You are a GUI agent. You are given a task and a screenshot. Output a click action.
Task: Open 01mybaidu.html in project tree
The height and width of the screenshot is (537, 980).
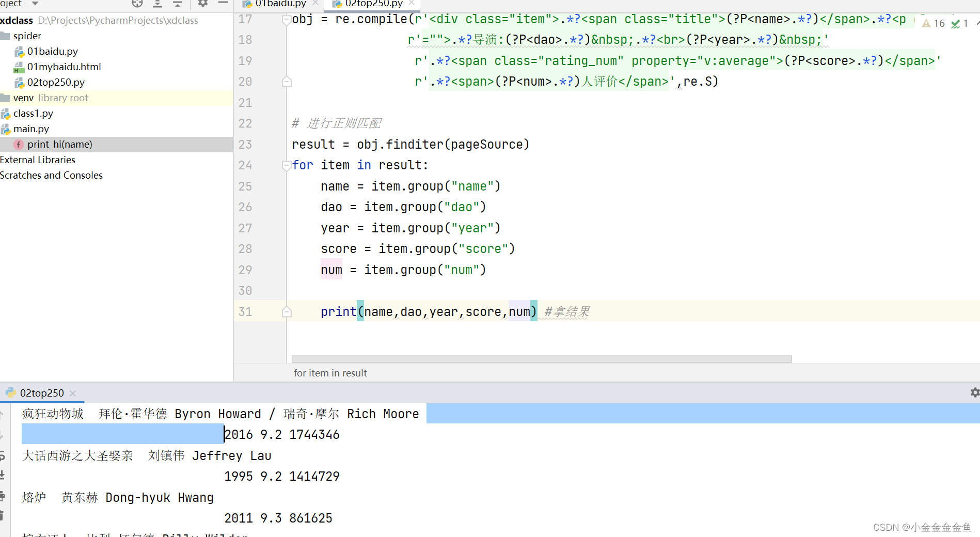pyautogui.click(x=64, y=67)
